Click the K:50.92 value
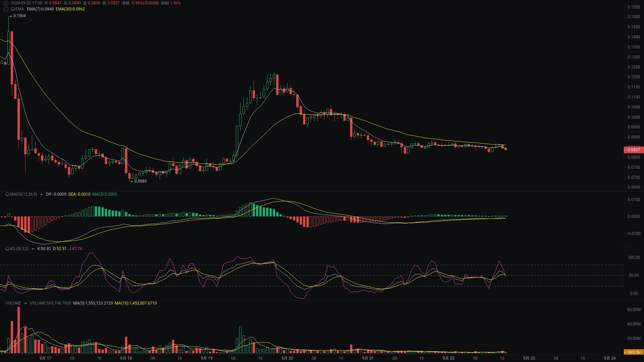Screen dimensions: 644x362 pos(44,249)
